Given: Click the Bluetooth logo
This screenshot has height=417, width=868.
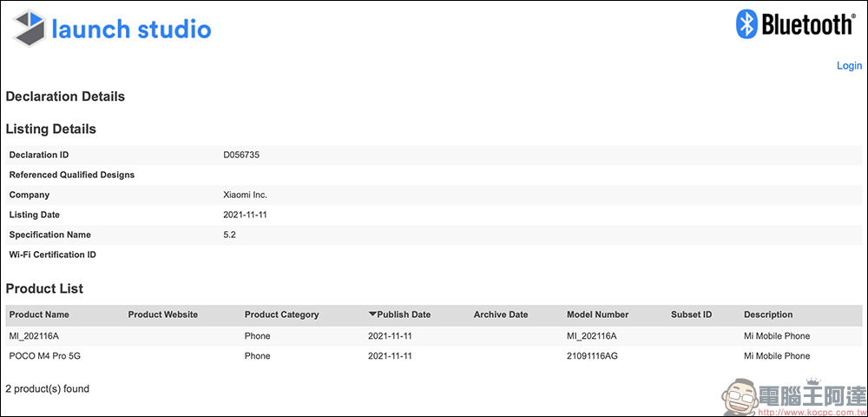Looking at the screenshot, I should 796,25.
